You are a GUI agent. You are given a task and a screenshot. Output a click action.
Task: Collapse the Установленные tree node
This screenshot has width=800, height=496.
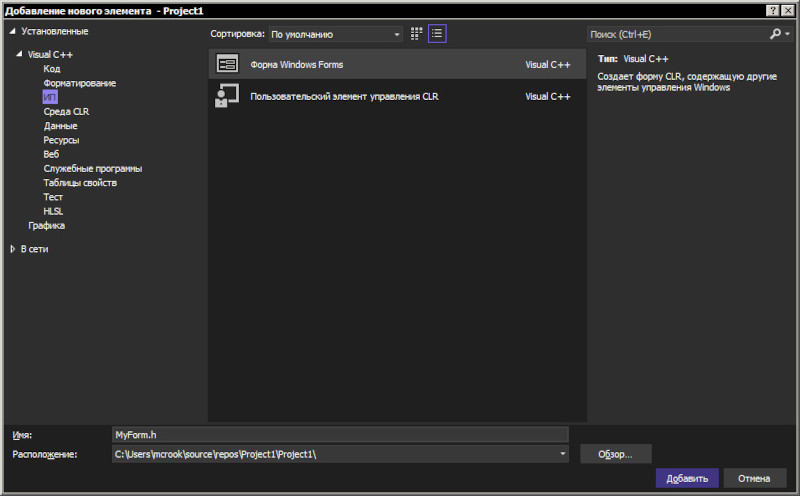coord(13,31)
